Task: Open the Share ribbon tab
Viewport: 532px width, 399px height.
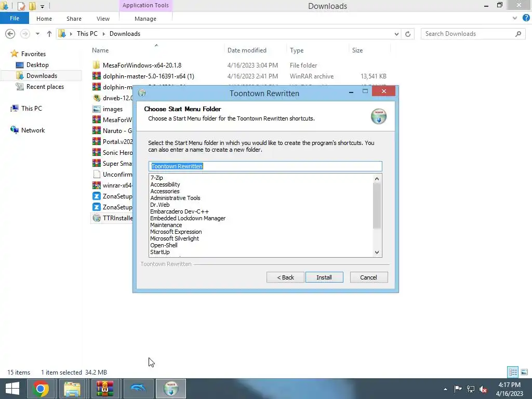Action: 74,19
